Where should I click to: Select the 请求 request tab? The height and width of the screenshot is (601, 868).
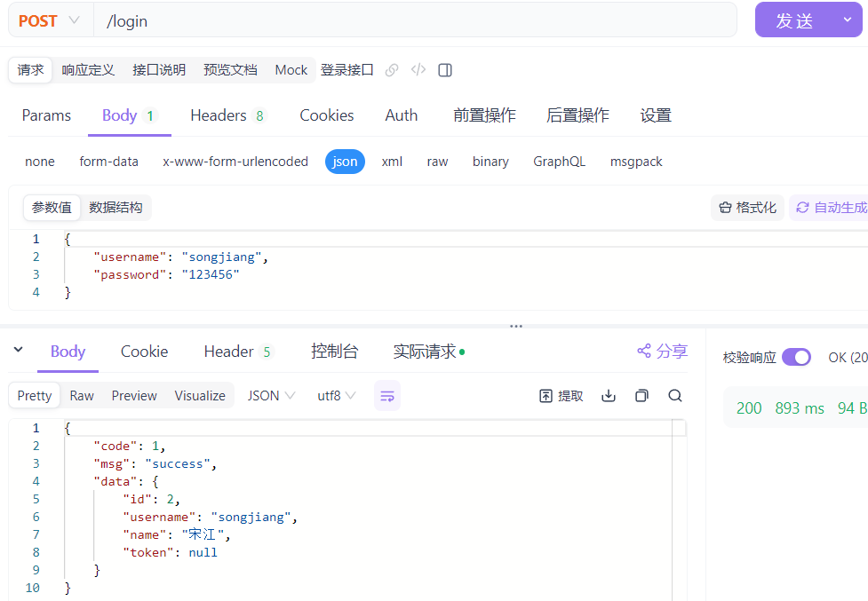pyautogui.click(x=30, y=70)
